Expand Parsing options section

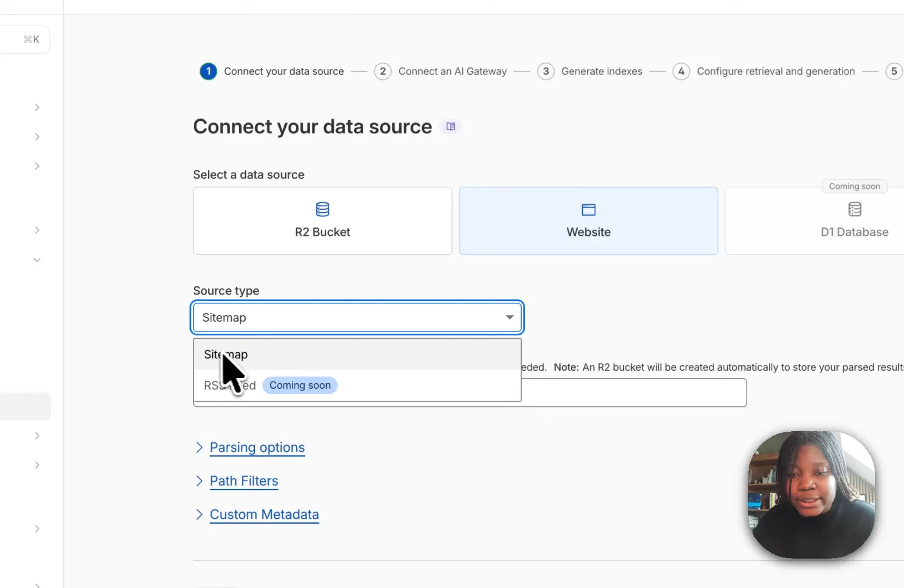point(256,448)
